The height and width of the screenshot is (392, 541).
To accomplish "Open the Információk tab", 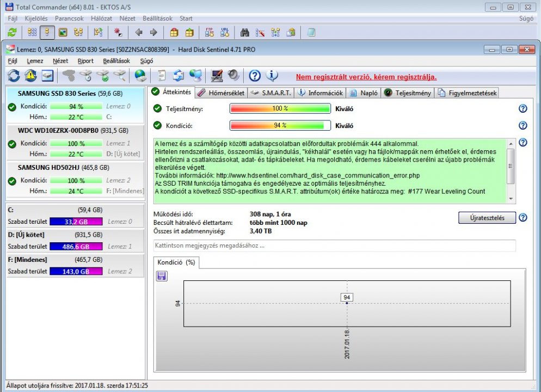I will point(321,93).
